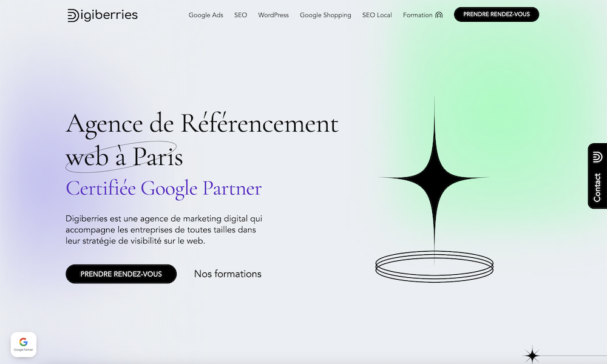The height and width of the screenshot is (364, 607).
Task: Click the header PRENDRE RENDEZ-VOUS button
Action: tap(497, 15)
